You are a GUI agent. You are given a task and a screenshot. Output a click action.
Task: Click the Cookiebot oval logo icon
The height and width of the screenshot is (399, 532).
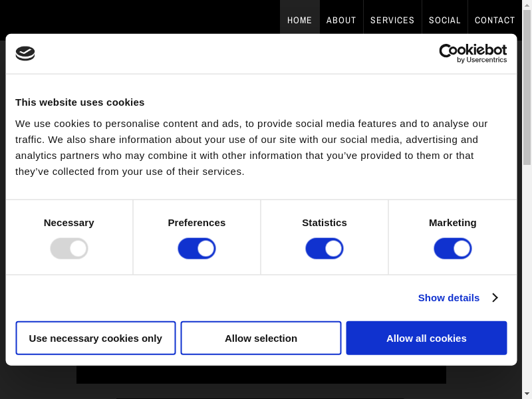[25, 53]
